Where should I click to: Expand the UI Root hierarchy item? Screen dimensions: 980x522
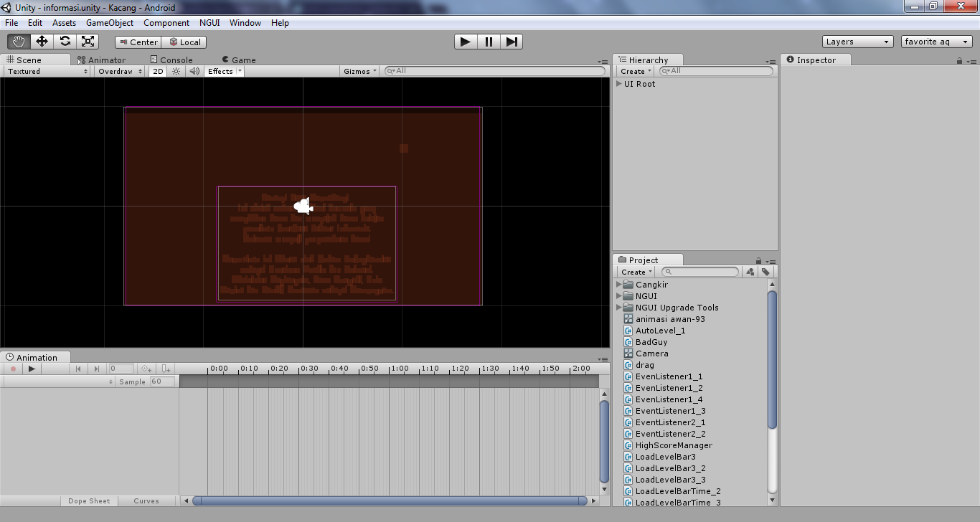coord(619,84)
